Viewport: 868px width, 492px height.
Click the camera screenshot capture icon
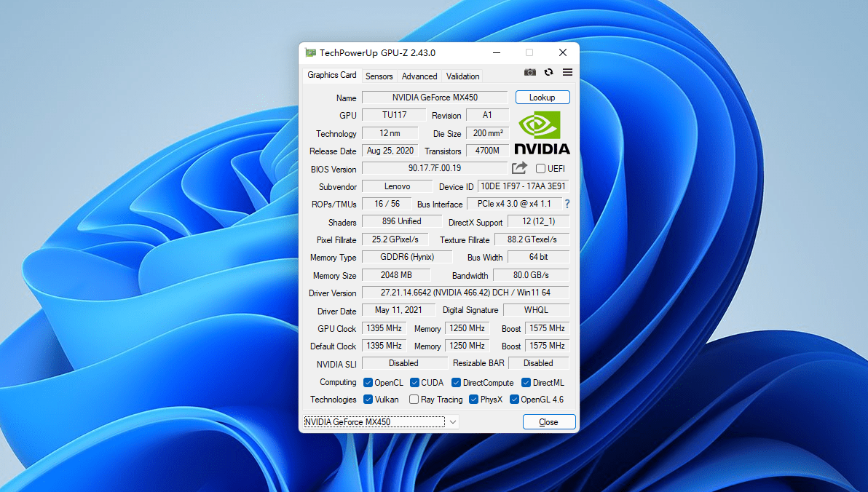coord(530,73)
